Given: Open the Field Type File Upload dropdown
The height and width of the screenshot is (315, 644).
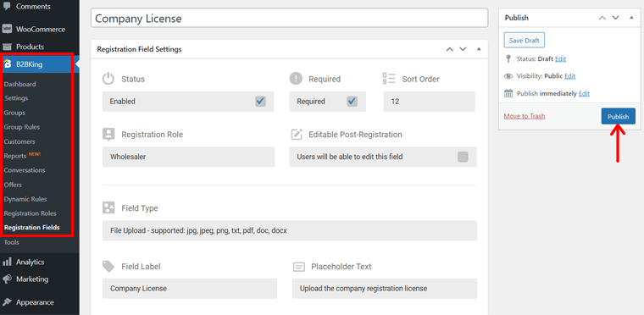Looking at the screenshot, I should tap(290, 230).
